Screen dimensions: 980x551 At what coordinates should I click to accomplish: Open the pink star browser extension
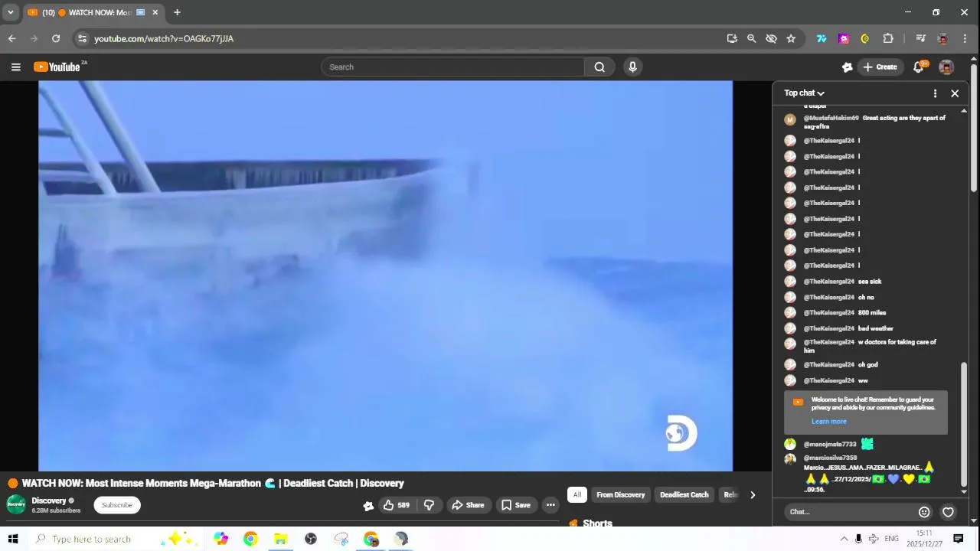(844, 38)
